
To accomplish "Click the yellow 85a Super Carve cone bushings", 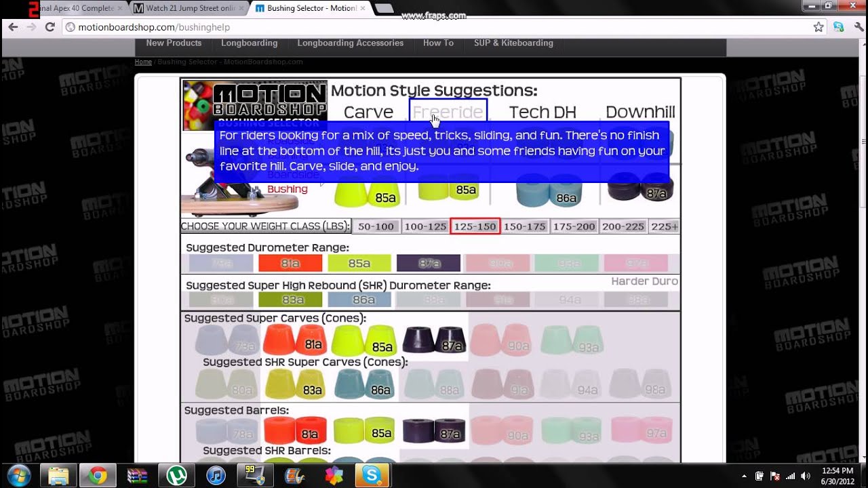I will 364,340.
